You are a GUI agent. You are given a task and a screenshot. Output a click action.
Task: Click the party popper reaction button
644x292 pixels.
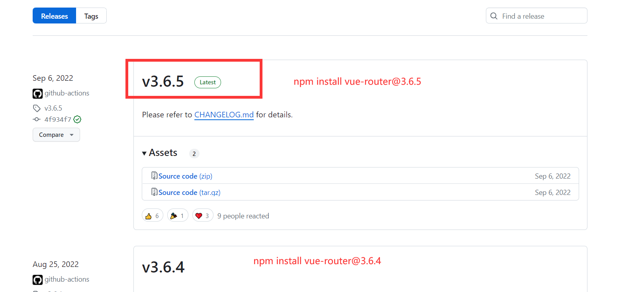click(x=178, y=216)
